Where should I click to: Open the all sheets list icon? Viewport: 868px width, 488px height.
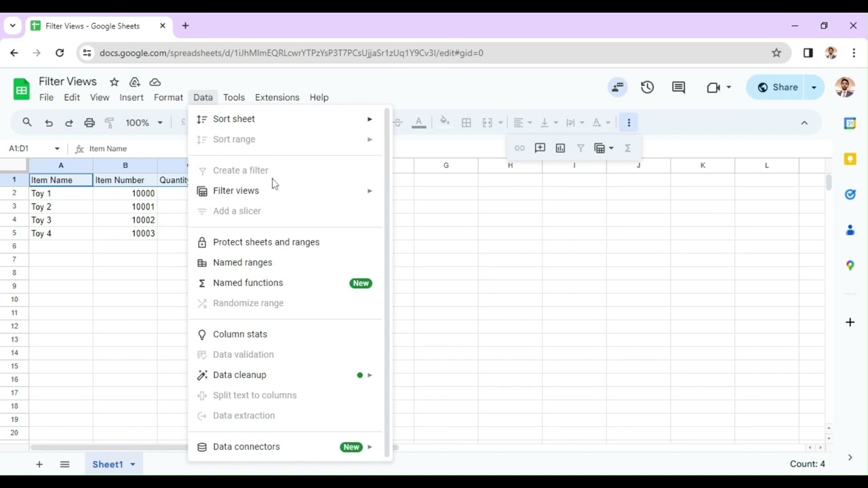(64, 464)
